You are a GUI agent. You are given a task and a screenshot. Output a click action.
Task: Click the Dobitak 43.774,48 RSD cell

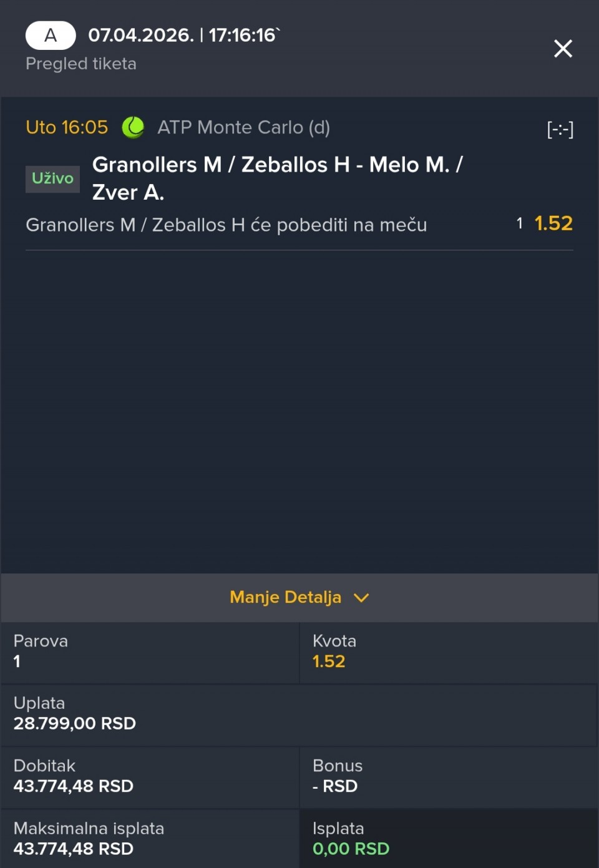(x=150, y=776)
